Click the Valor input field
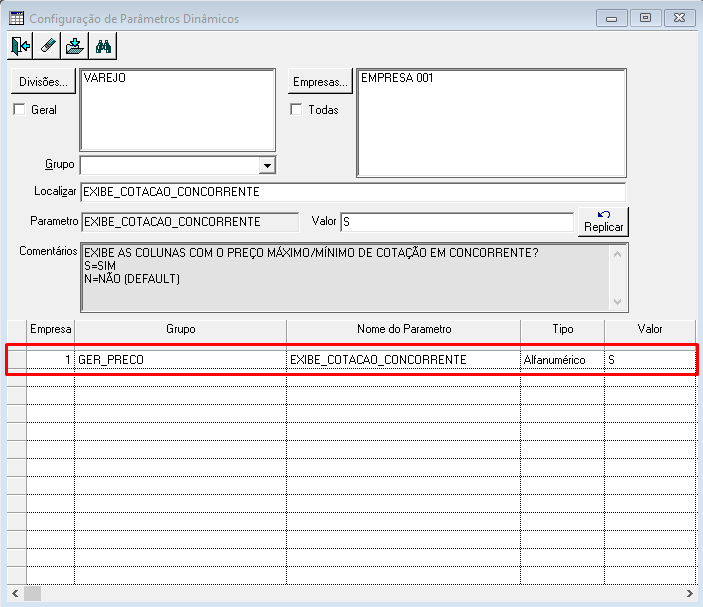703x607 pixels. [457, 222]
